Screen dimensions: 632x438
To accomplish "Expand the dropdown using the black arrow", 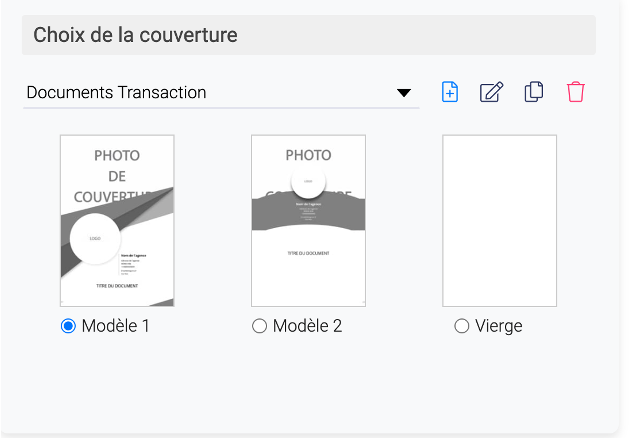I will coord(404,93).
